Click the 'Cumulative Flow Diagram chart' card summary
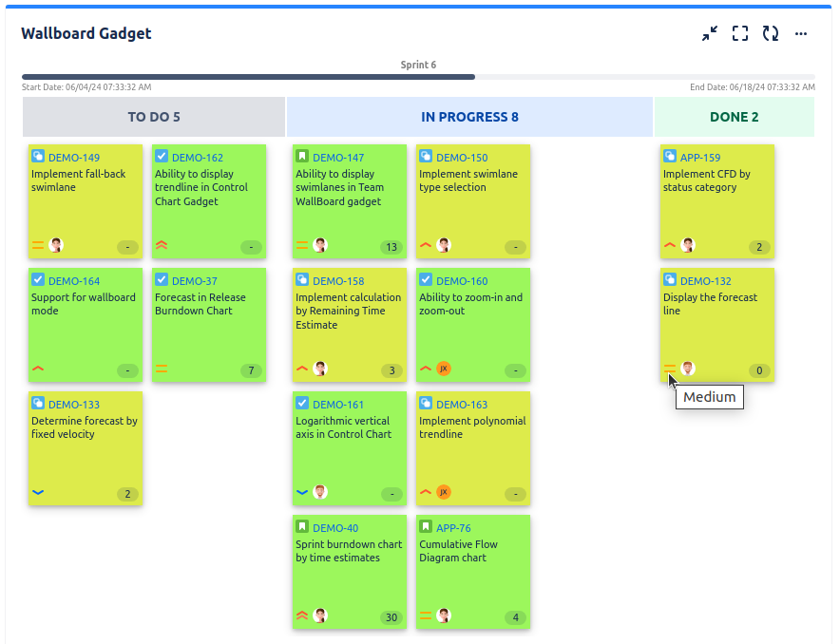Screen dimensions: 840x644 458,551
